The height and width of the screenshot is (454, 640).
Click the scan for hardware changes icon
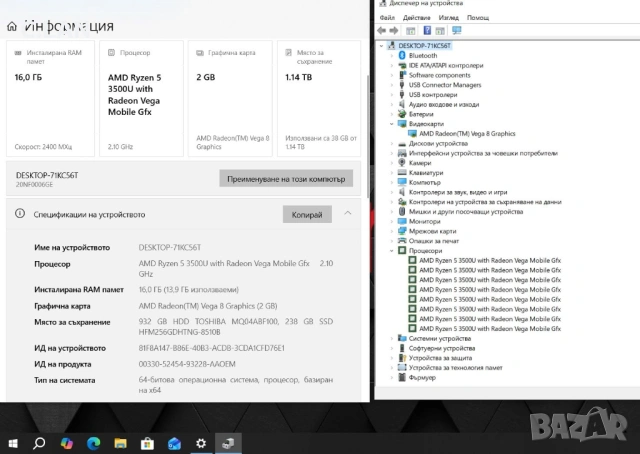point(456,31)
